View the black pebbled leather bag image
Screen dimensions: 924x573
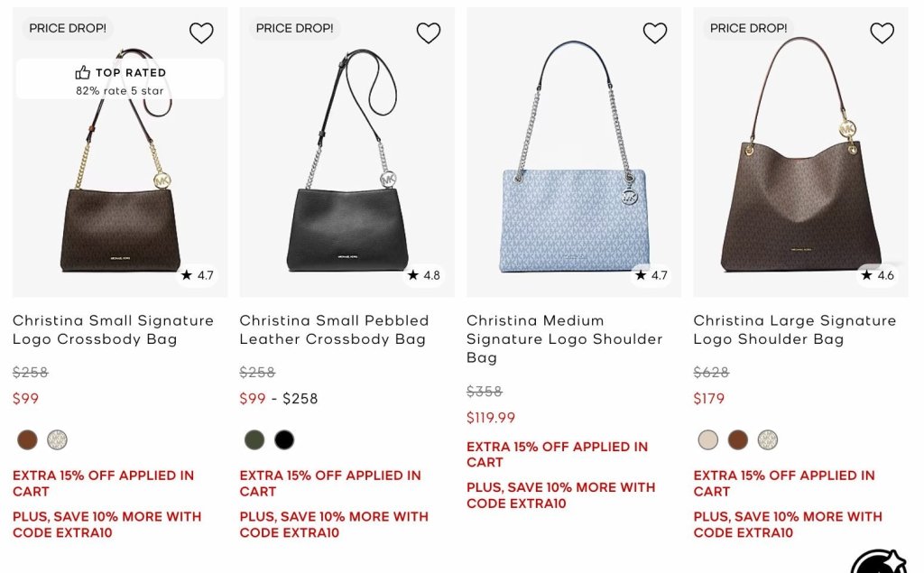347,152
